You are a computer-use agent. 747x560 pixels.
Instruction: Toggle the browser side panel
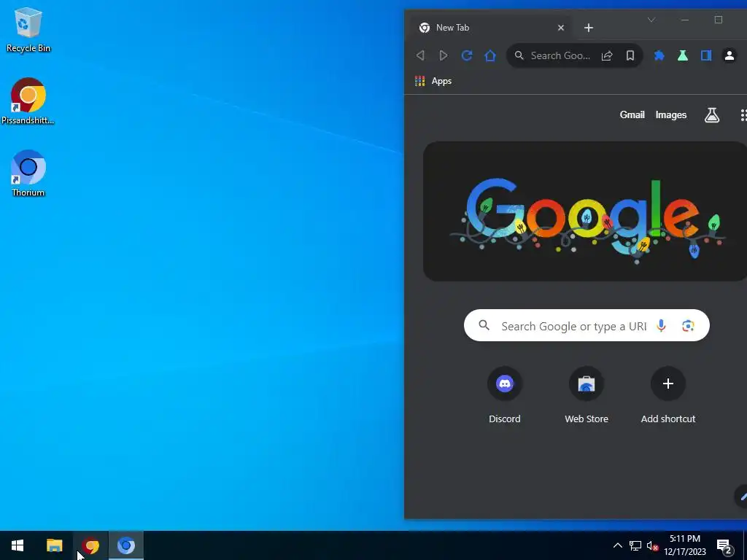706,55
